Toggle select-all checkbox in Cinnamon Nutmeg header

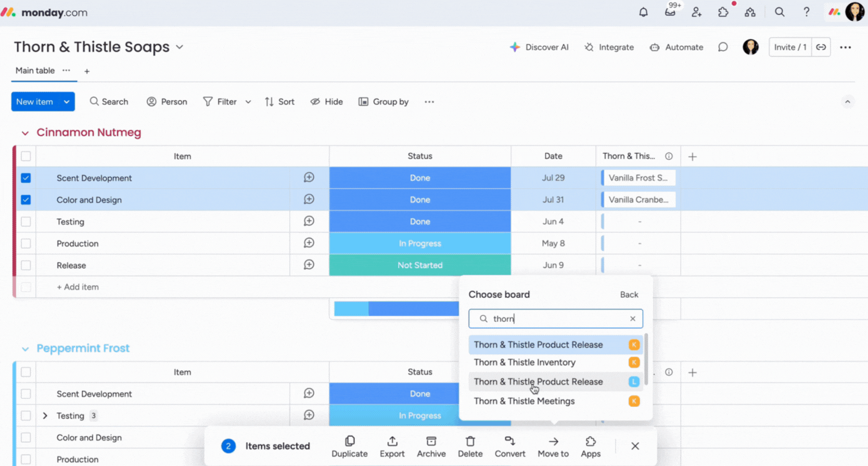pos(25,156)
